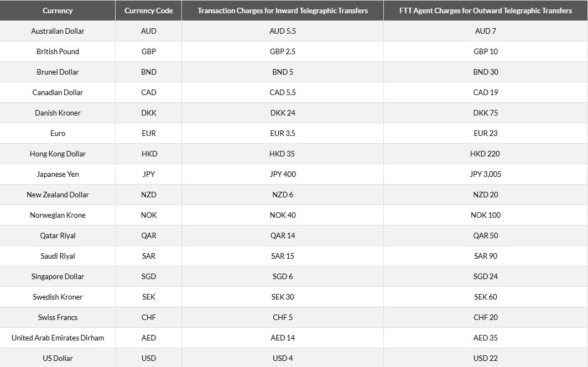
Task: Click the JPY 3,005 outward charge cell
Action: 485,174
